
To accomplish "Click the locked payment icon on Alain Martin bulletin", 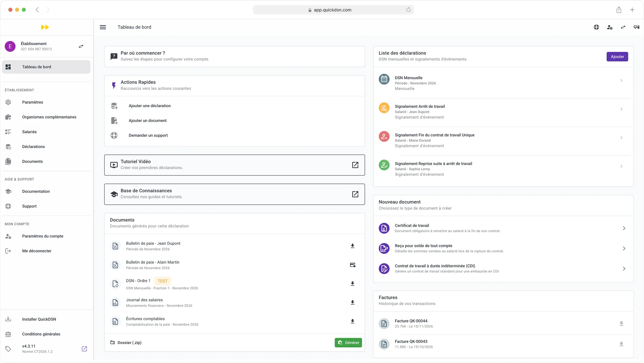I will (352, 265).
